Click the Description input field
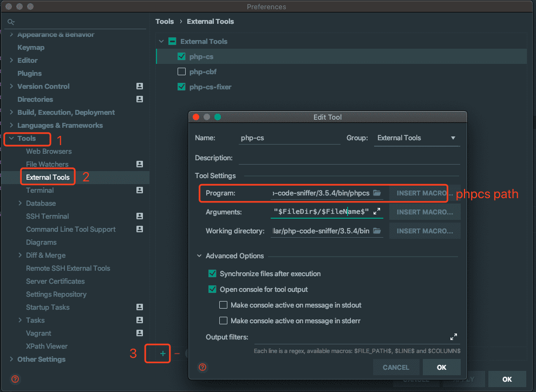 [349, 158]
